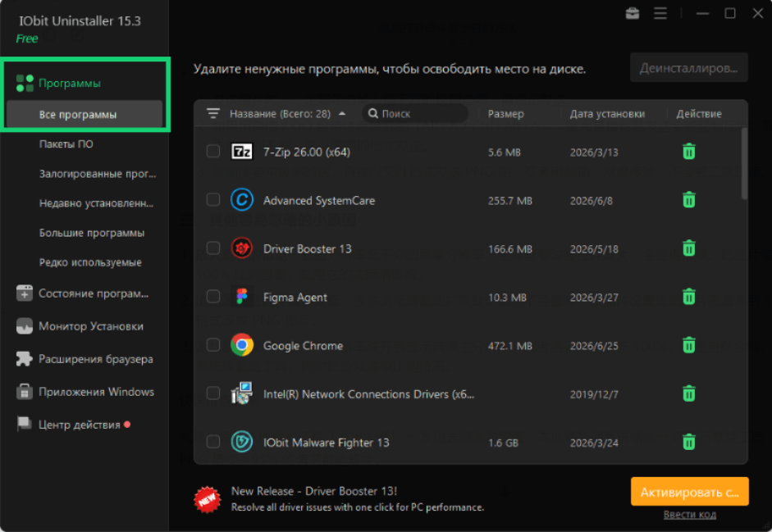Click trash icon for IObit Malware Fighter 13
The height and width of the screenshot is (532, 772).
point(689,442)
